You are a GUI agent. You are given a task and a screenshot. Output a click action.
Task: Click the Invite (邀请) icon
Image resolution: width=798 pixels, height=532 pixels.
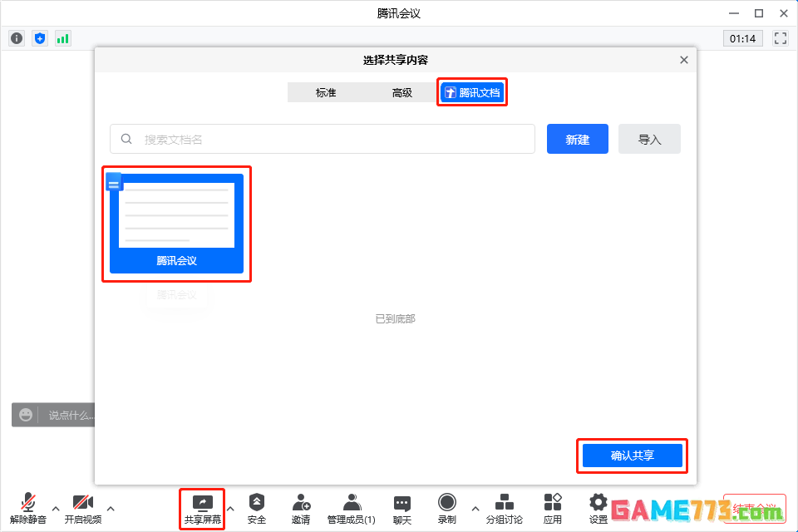(x=301, y=509)
